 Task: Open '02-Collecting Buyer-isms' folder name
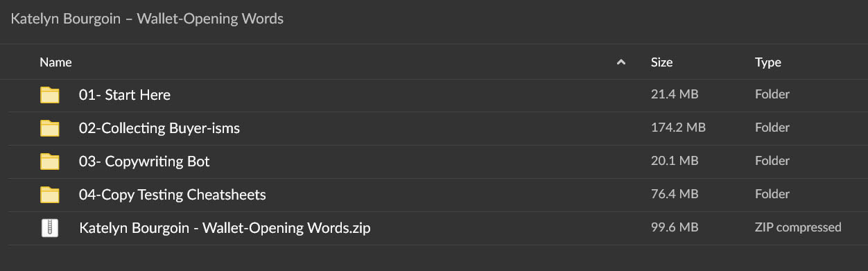coord(159,128)
